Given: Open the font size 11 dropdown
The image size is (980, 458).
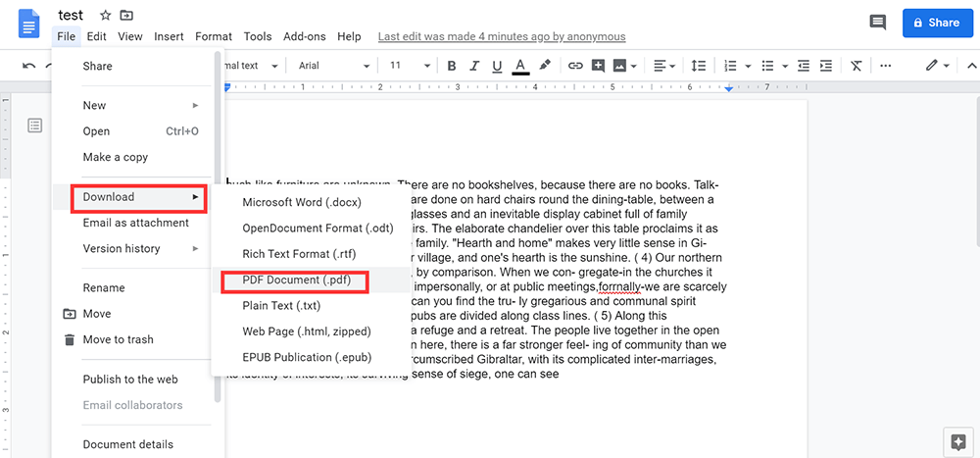Looking at the screenshot, I should [408, 66].
